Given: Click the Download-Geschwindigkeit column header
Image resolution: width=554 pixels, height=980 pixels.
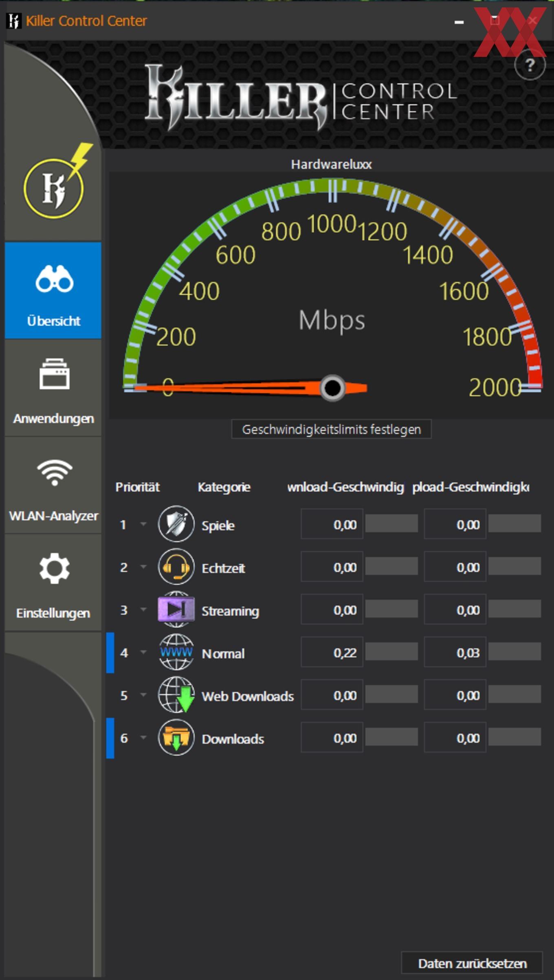Looking at the screenshot, I should (x=345, y=487).
